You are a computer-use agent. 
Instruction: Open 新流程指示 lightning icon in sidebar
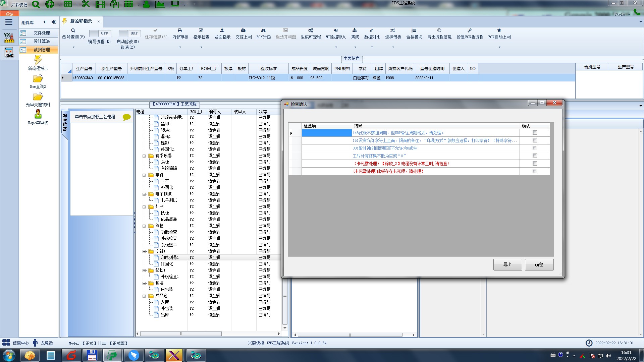tap(38, 60)
